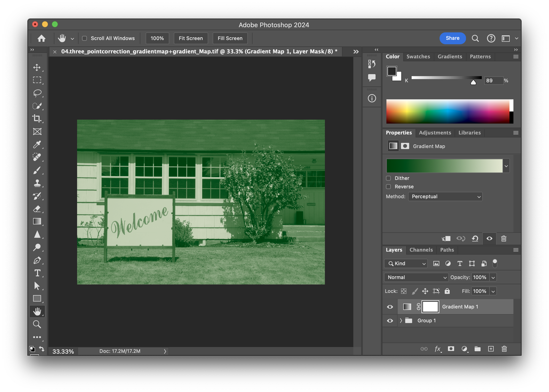Pick the Eyedropper tool
This screenshot has height=392, width=549.
[x=37, y=144]
